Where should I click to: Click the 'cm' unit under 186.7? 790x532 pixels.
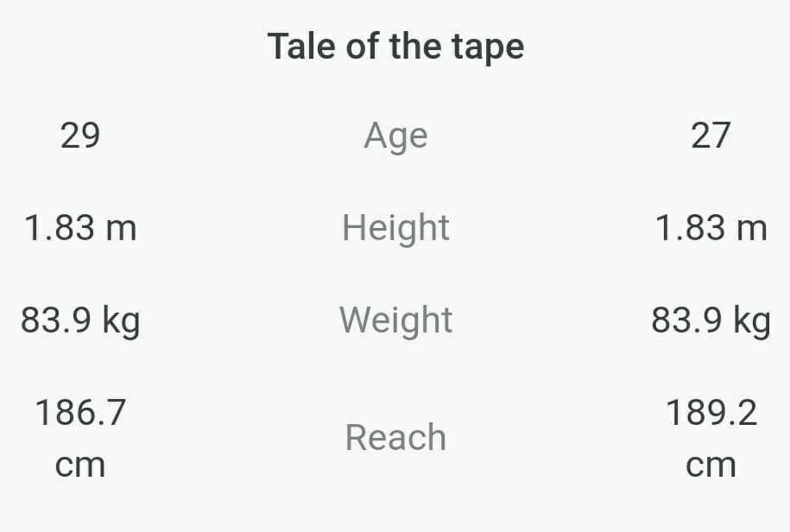[80, 466]
